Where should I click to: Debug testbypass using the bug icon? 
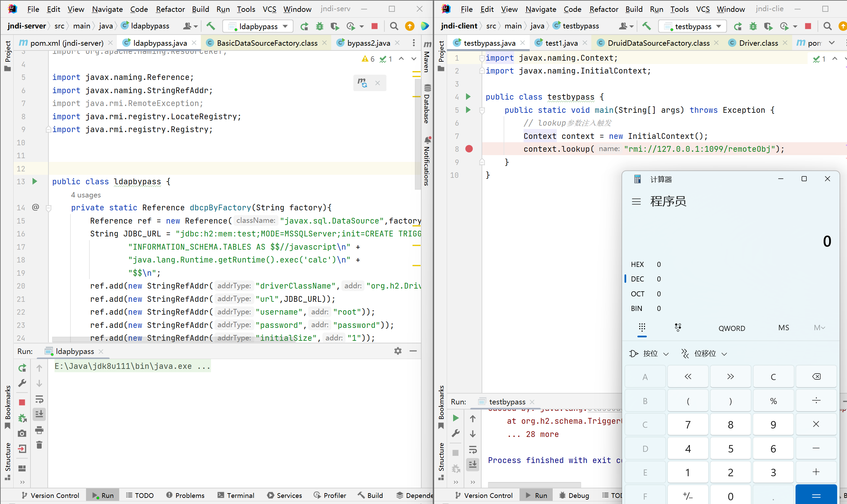(753, 26)
